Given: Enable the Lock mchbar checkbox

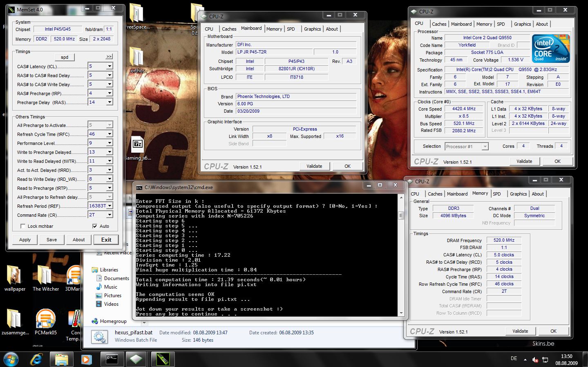Looking at the screenshot, I should pyautogui.click(x=23, y=226).
